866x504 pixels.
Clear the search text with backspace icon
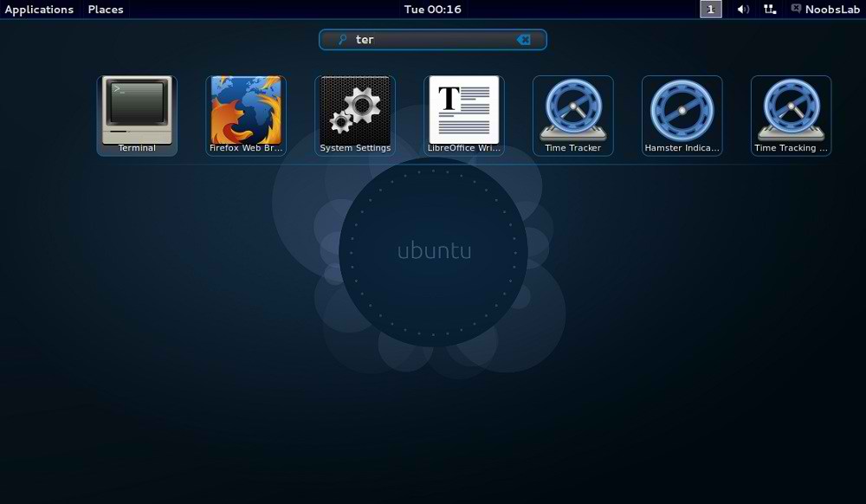(523, 40)
